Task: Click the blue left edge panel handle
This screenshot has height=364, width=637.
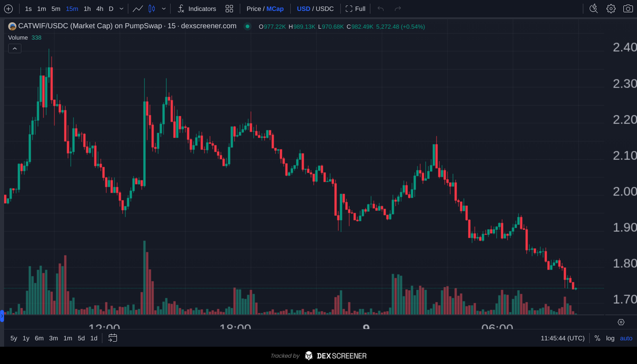Action: tap(2, 316)
